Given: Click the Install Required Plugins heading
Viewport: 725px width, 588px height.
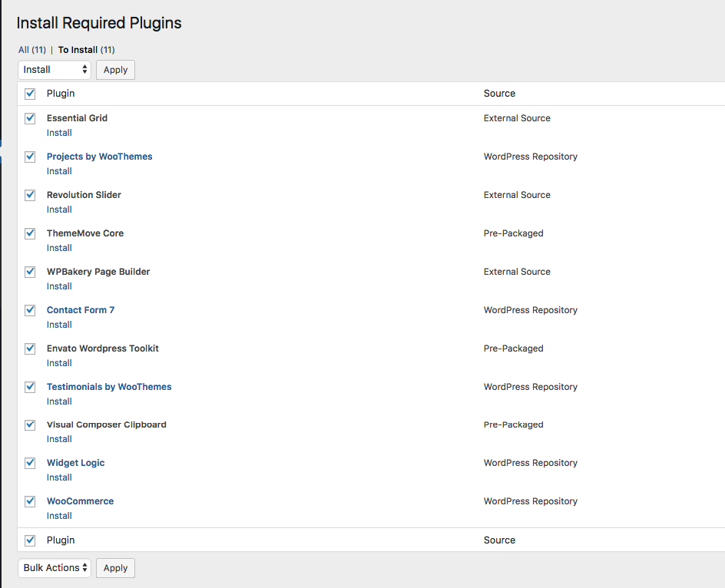Looking at the screenshot, I should [99, 23].
